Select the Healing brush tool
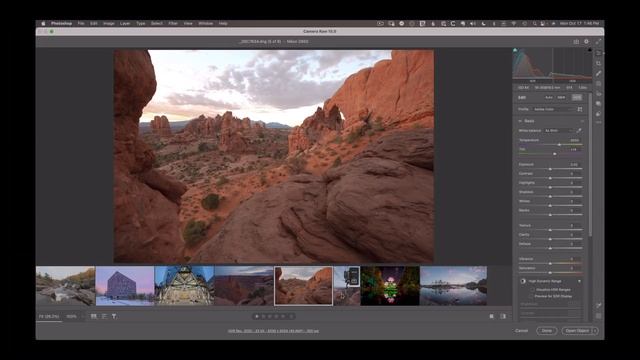 pos(598,73)
